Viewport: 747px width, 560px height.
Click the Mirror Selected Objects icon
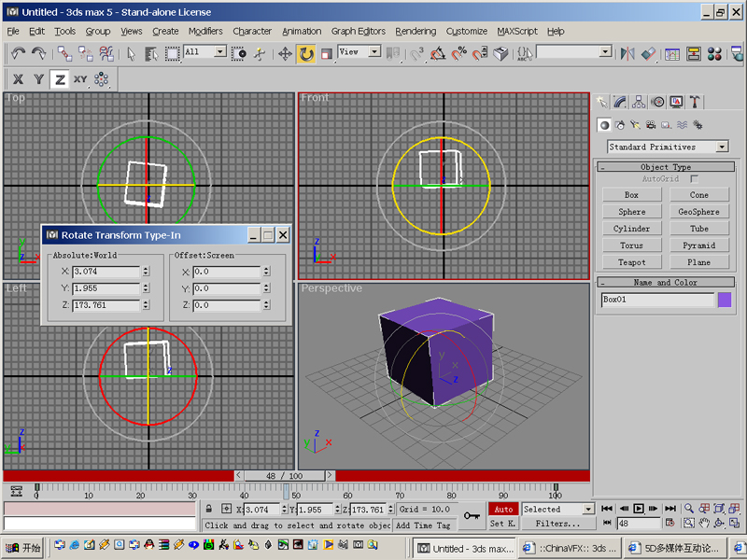[627, 53]
